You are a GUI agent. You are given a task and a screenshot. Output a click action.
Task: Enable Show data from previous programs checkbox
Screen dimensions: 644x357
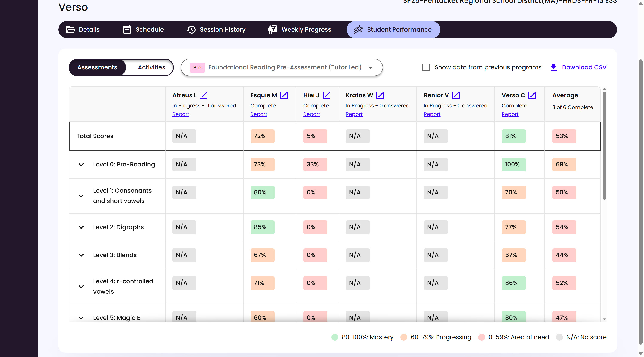[426, 67]
